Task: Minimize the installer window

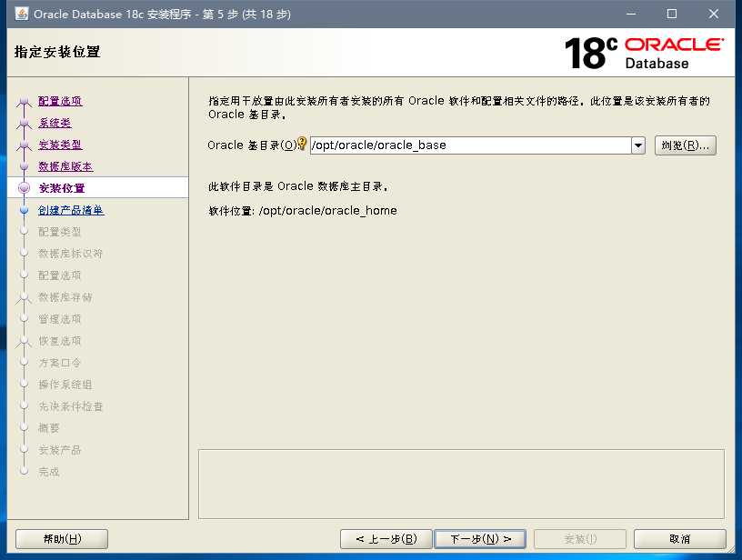Action: [x=631, y=14]
